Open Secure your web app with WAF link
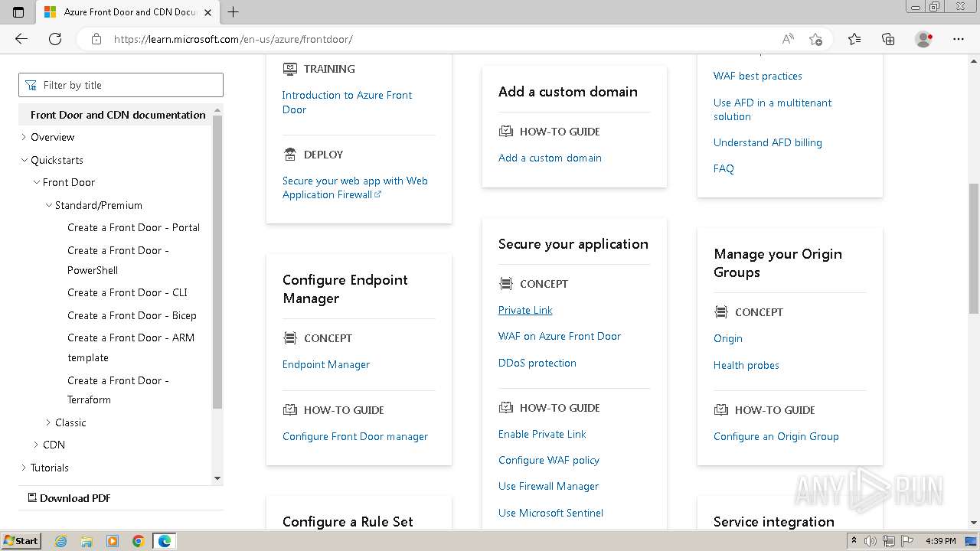Image resolution: width=980 pixels, height=551 pixels. (x=354, y=187)
